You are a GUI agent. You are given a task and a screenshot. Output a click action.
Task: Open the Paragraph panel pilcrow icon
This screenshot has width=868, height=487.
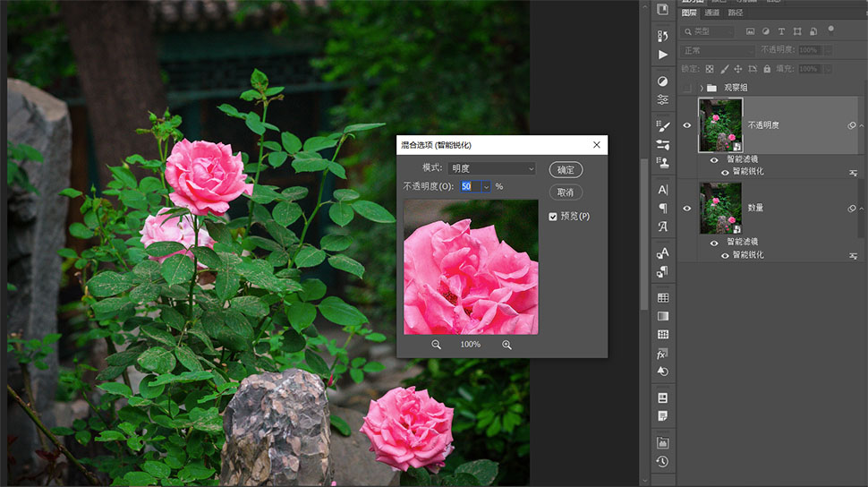click(662, 208)
